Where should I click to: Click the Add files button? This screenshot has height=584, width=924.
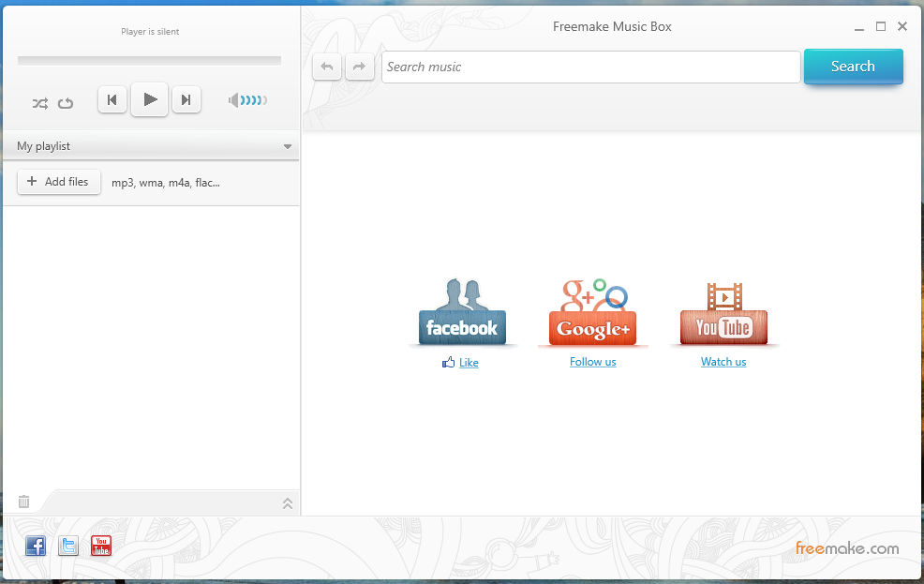coord(59,182)
